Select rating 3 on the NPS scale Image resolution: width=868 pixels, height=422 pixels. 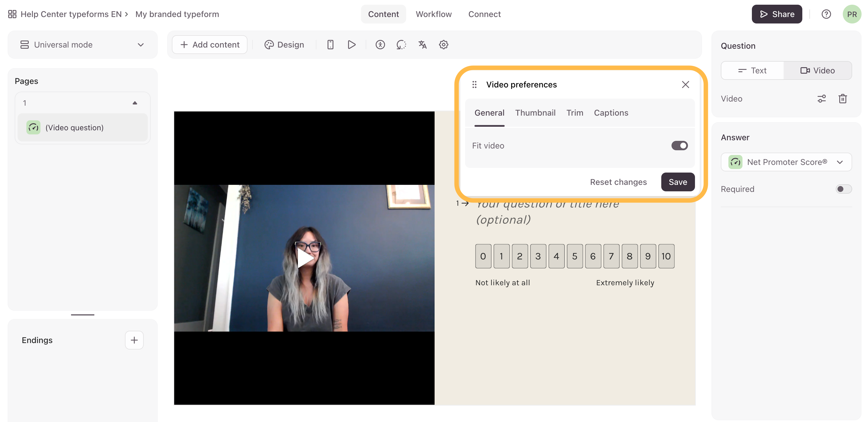[x=538, y=256]
